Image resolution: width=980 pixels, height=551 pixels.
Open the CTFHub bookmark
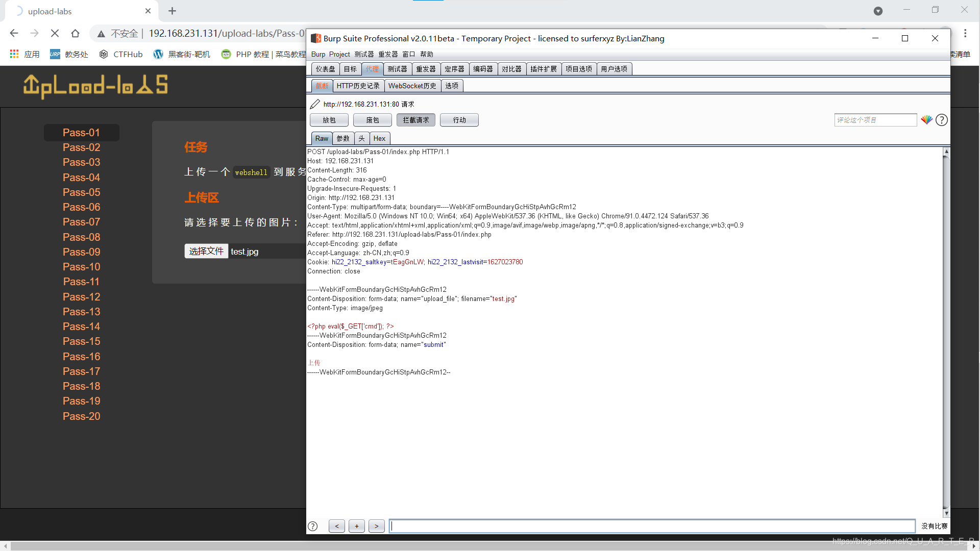pos(121,54)
